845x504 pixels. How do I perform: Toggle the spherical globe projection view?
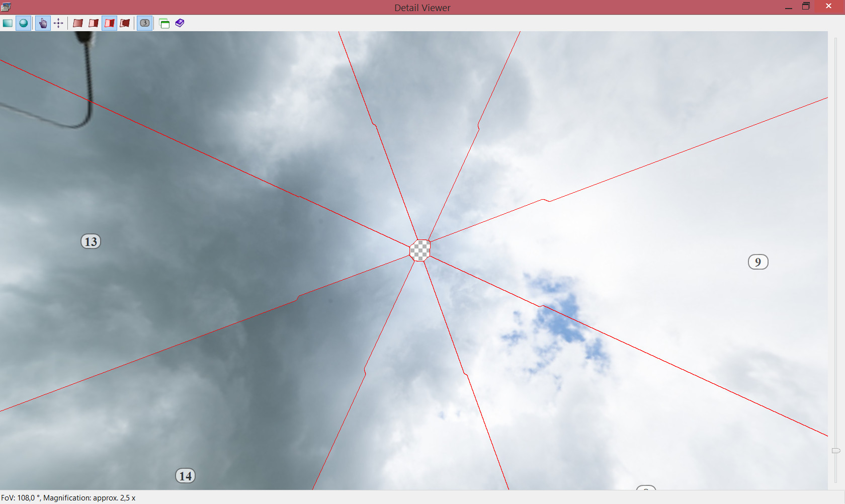(x=23, y=23)
